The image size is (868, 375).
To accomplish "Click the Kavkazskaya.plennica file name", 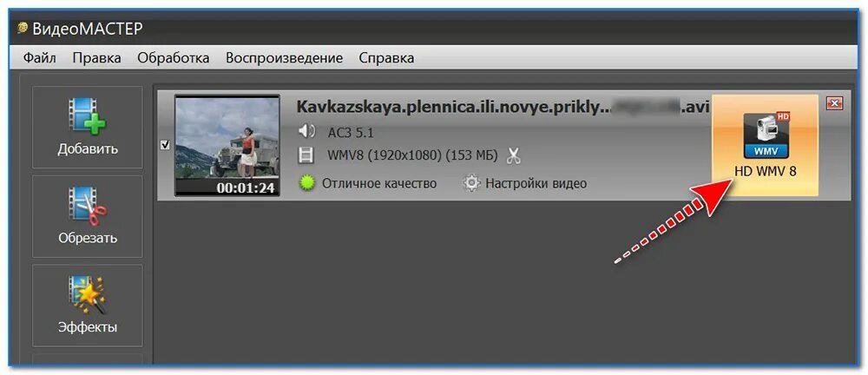I will [x=503, y=108].
